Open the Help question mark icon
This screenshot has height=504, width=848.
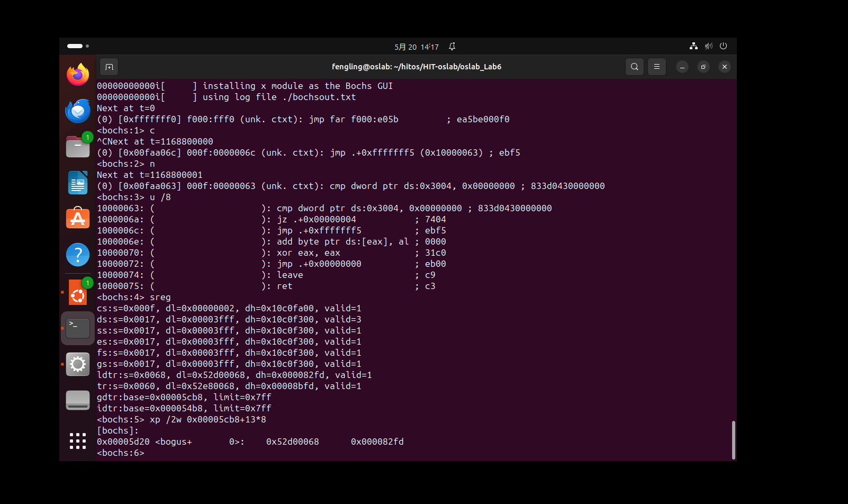(78, 255)
